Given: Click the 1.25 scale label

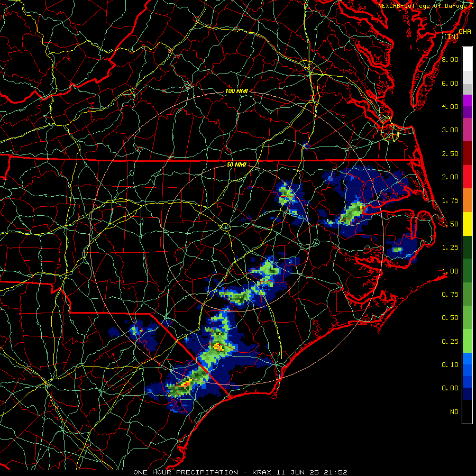Looking at the screenshot, I should click(x=450, y=248).
